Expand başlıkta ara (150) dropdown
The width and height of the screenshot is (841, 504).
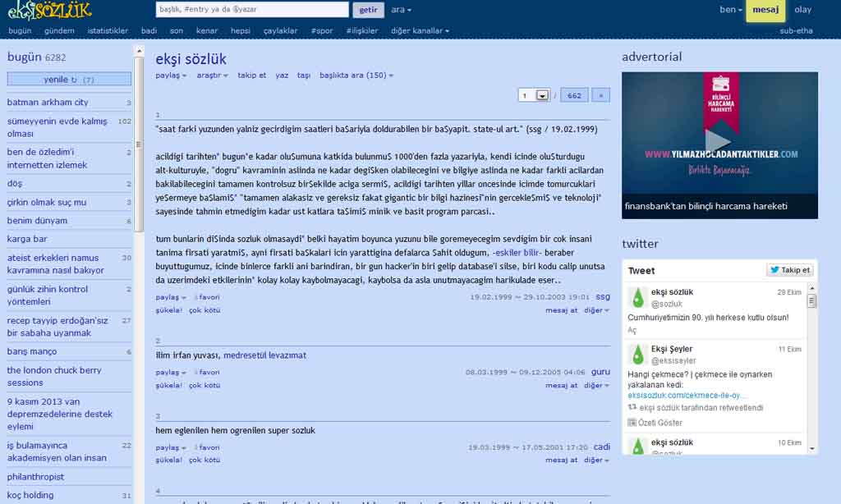[356, 76]
